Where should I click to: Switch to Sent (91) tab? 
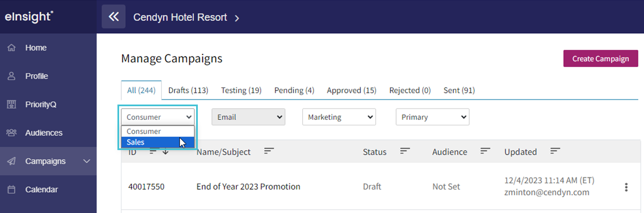pos(459,90)
